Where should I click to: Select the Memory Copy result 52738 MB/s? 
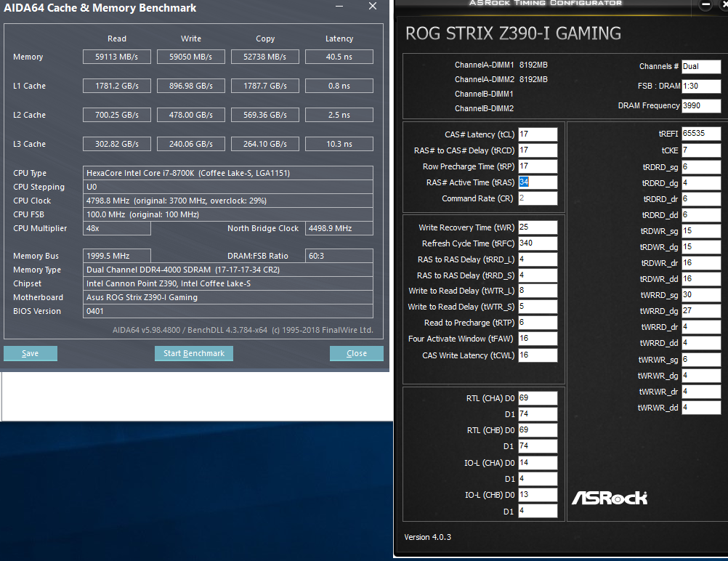pos(264,57)
